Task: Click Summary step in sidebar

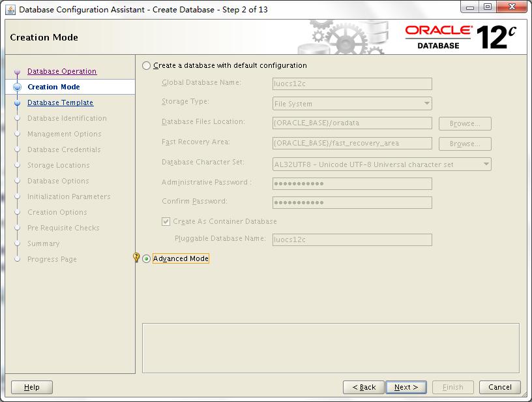Action: click(44, 243)
